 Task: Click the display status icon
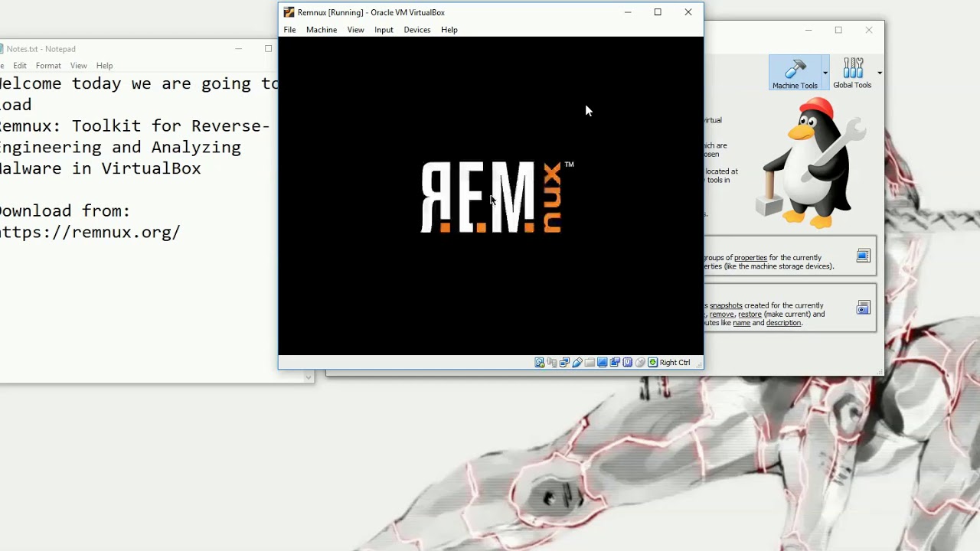603,363
